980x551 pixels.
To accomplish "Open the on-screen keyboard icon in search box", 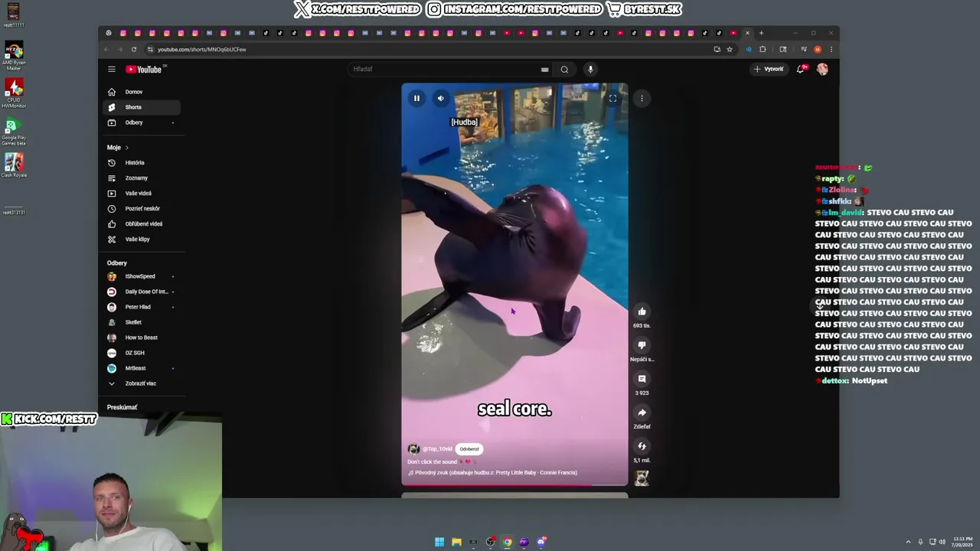I will (x=544, y=70).
